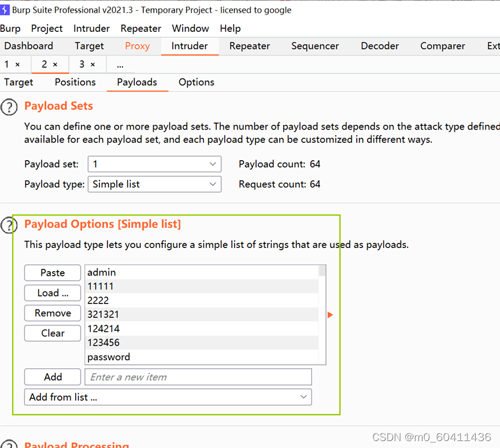Switch to the Comparer tab
500x448 pixels.
[x=443, y=46]
